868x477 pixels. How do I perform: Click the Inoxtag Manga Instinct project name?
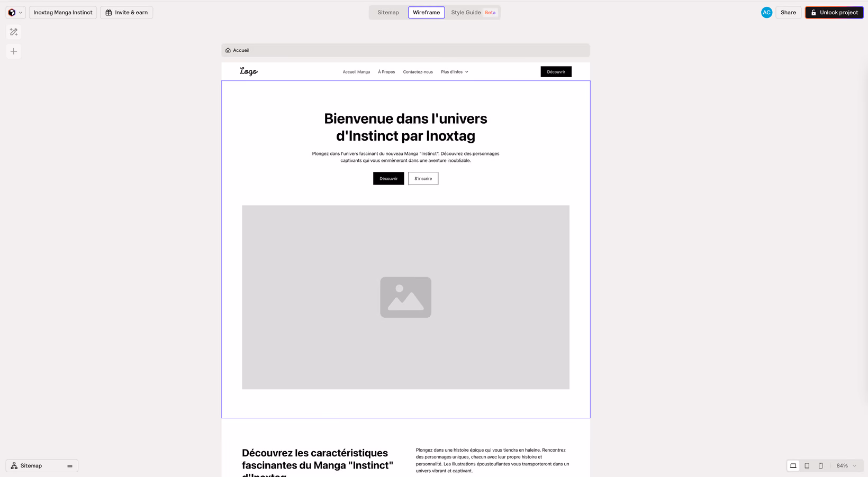(x=63, y=13)
